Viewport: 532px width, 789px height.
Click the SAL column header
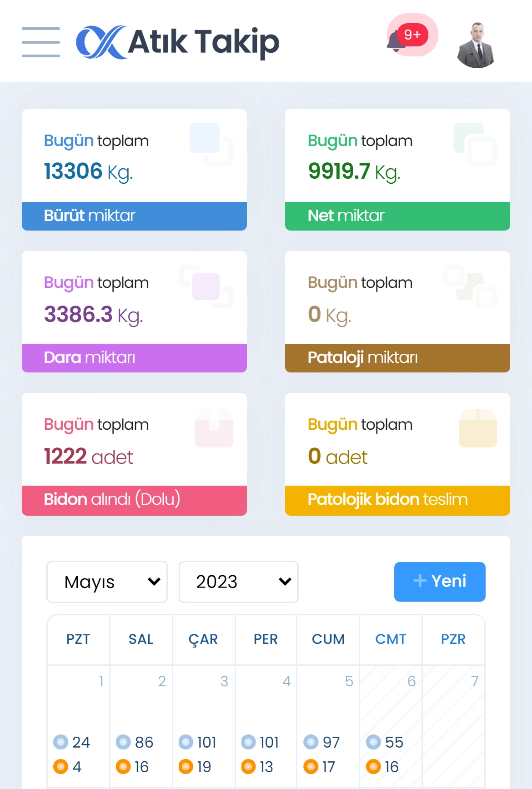point(141,639)
